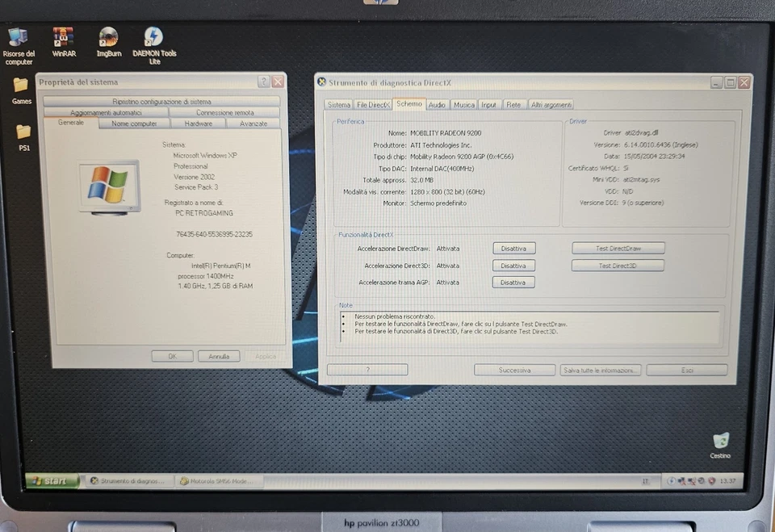
Task: Switch to the File DirectX tab
Action: [x=373, y=105]
